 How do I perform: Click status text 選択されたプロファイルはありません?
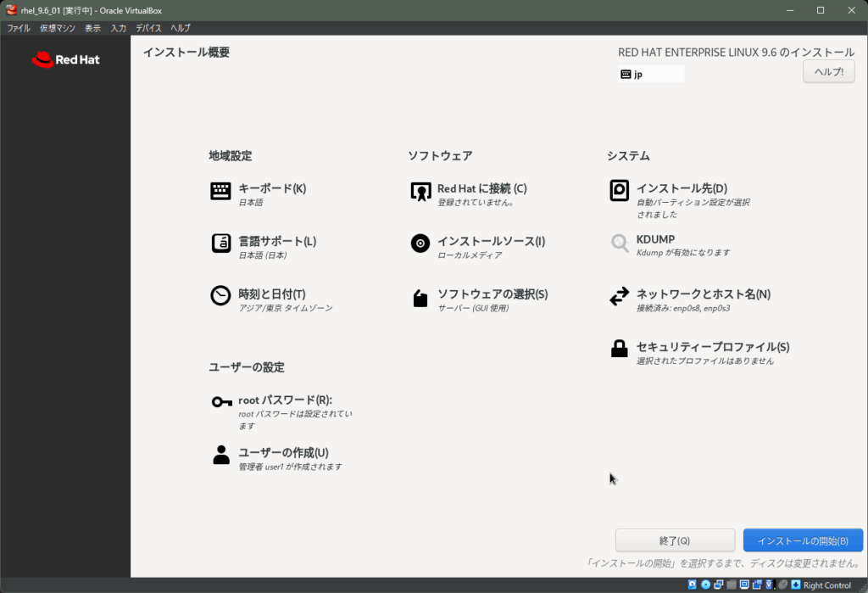coord(704,361)
